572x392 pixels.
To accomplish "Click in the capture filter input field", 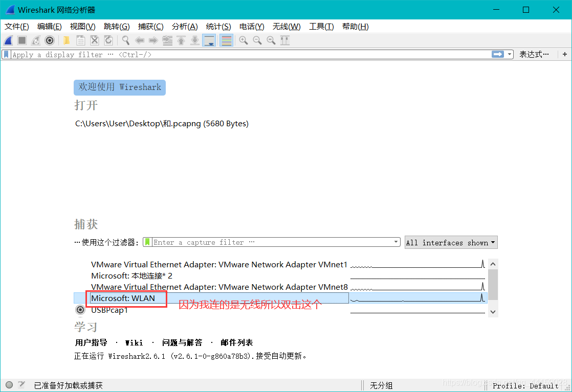I will [272, 242].
